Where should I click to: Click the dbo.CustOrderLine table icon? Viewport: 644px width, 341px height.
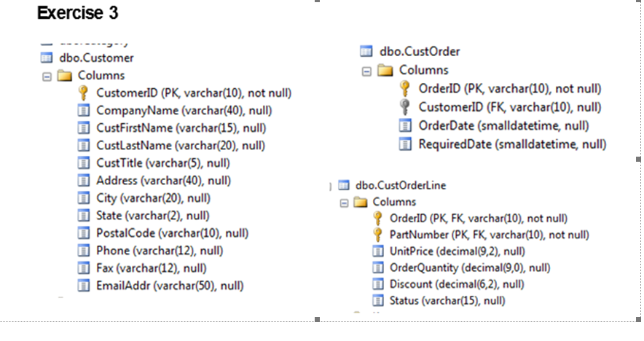[x=344, y=185]
